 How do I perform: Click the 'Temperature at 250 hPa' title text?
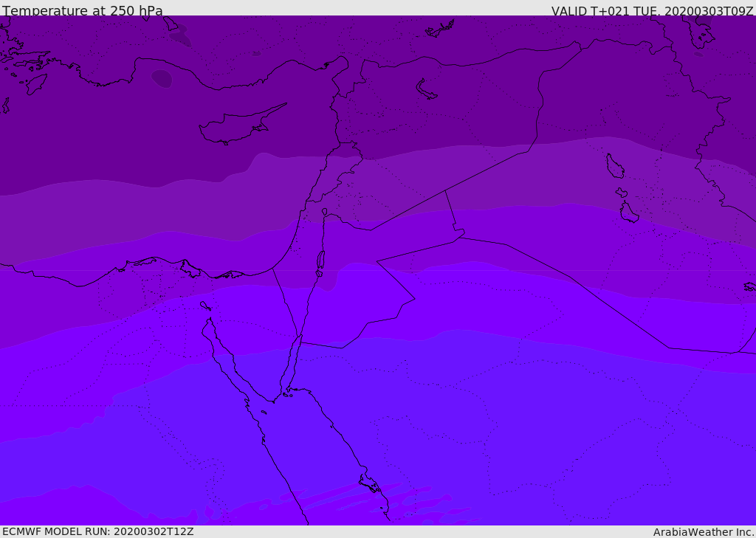(x=83, y=10)
